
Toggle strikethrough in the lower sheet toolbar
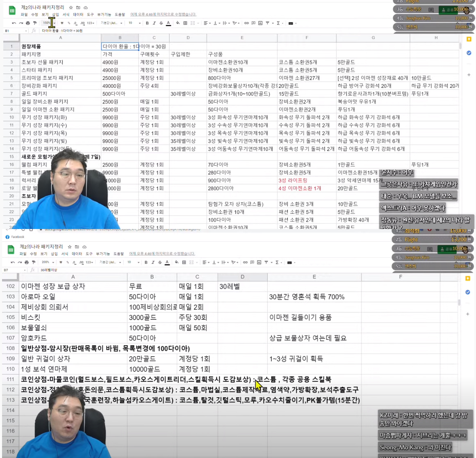click(x=160, y=262)
